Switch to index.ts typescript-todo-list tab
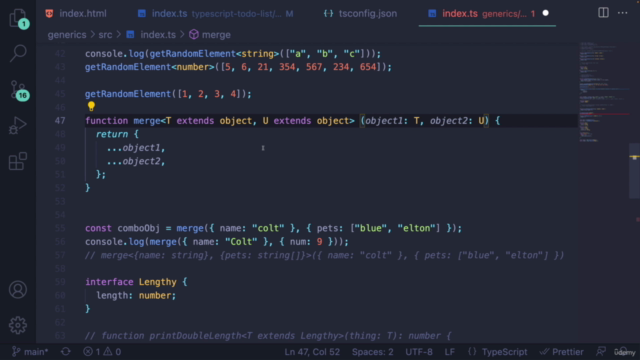The width and height of the screenshot is (640, 360). coord(217,13)
